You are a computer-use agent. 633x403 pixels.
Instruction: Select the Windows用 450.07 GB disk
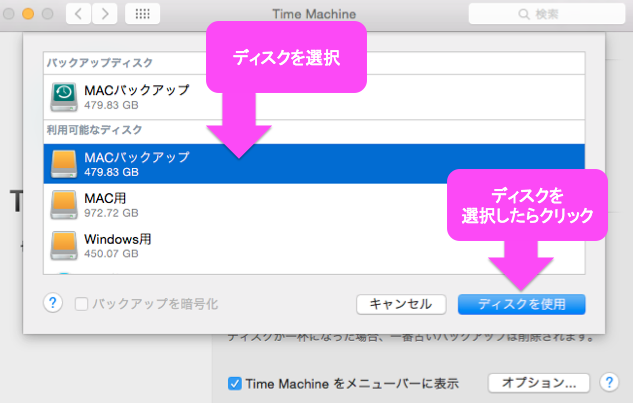tap(314, 245)
